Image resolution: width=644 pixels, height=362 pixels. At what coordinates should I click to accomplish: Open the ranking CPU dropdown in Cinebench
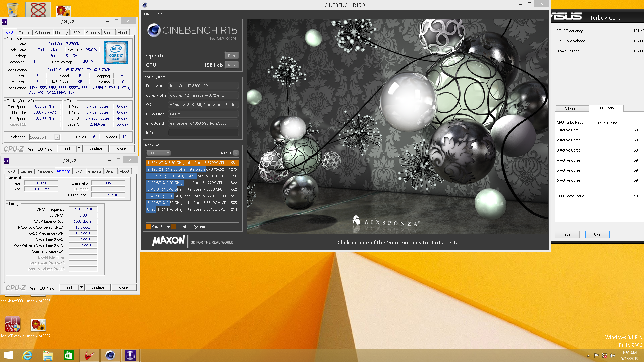coord(159,153)
